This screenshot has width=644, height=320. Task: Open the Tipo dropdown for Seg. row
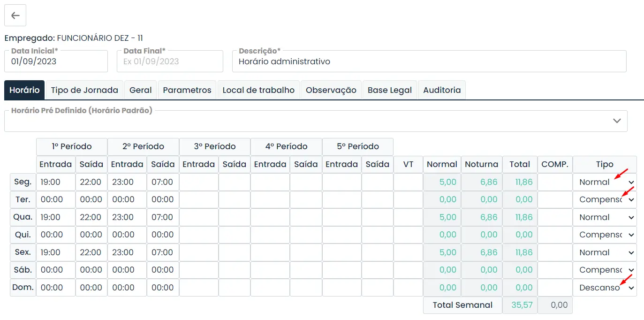[x=605, y=182]
